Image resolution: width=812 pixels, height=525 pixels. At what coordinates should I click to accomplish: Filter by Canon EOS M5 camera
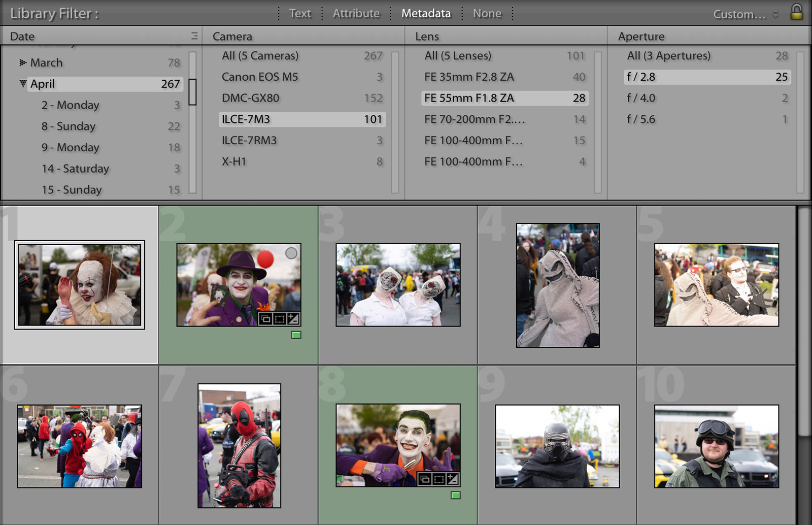pos(302,77)
